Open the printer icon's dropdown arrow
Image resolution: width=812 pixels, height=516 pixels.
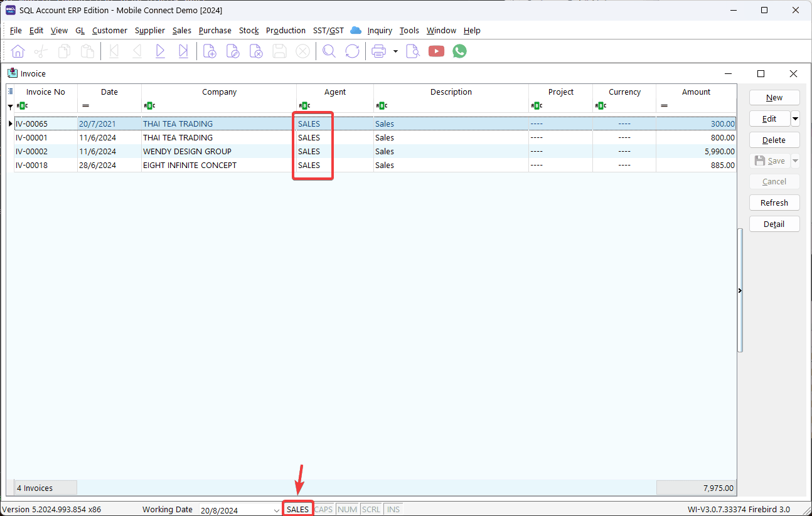click(395, 51)
